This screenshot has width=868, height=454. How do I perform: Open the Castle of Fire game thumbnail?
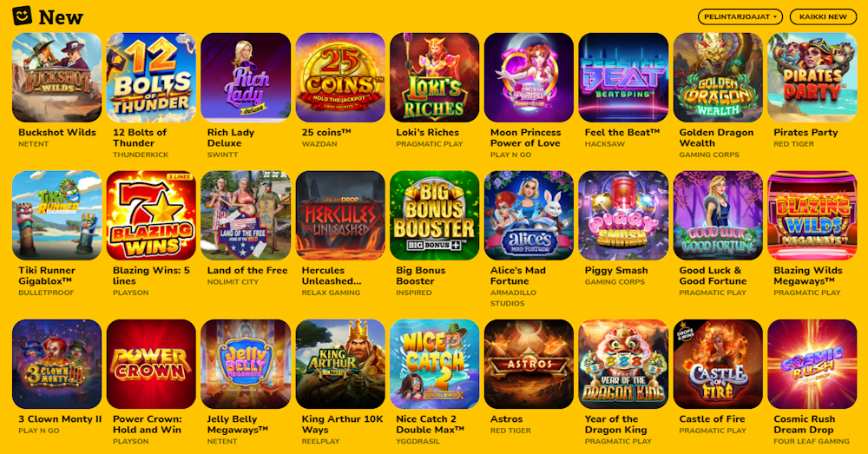718,365
